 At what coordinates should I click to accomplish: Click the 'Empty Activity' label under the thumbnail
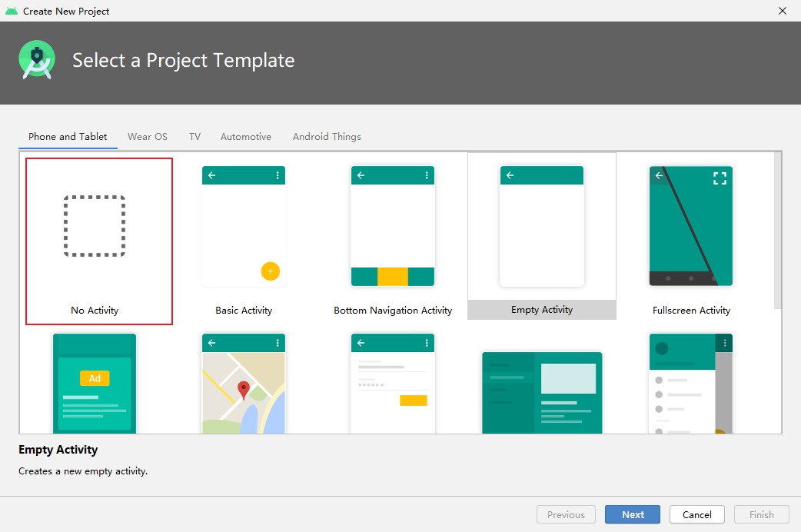coord(542,310)
